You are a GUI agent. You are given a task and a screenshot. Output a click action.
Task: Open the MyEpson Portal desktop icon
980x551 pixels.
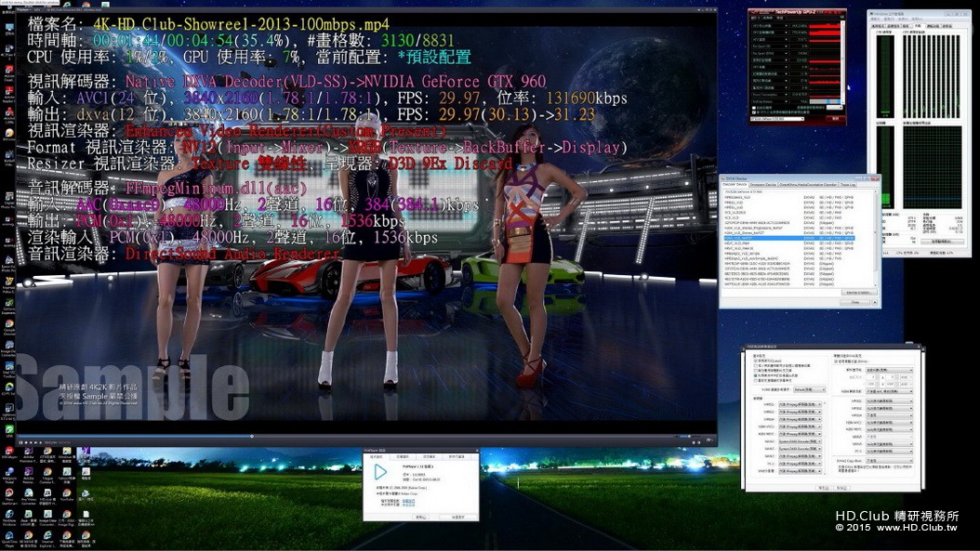(9, 474)
